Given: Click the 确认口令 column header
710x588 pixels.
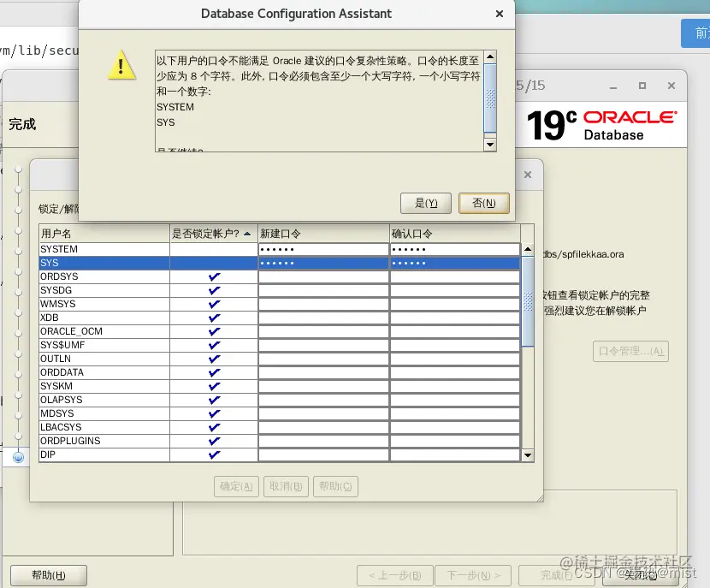Looking at the screenshot, I should click(x=454, y=234).
